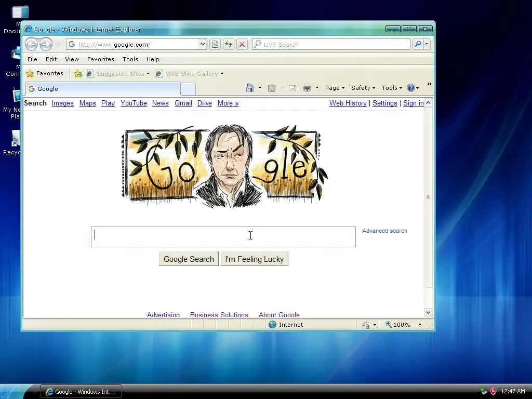The width and height of the screenshot is (532, 399).
Task: Click the I'm Feeling Lucky button
Action: (x=255, y=259)
